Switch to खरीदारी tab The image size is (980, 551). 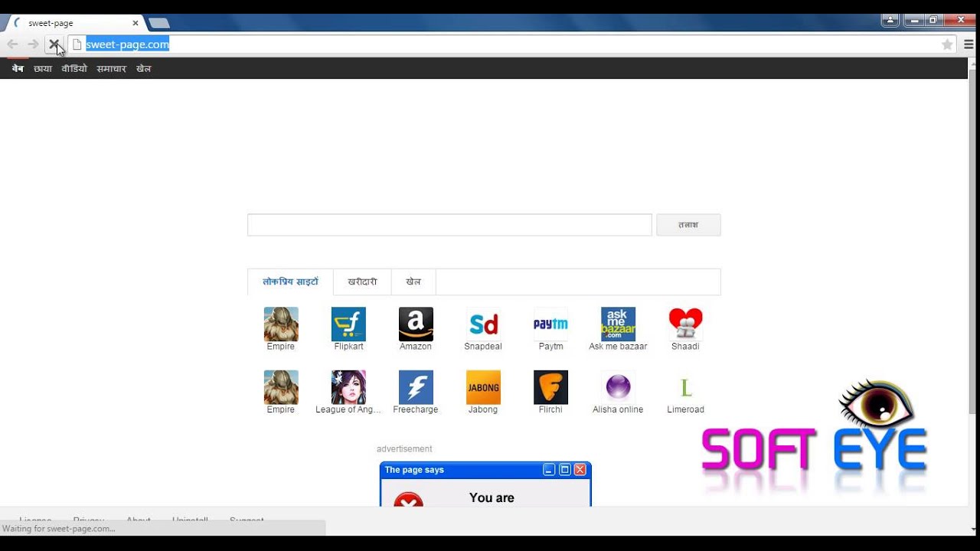(x=362, y=282)
